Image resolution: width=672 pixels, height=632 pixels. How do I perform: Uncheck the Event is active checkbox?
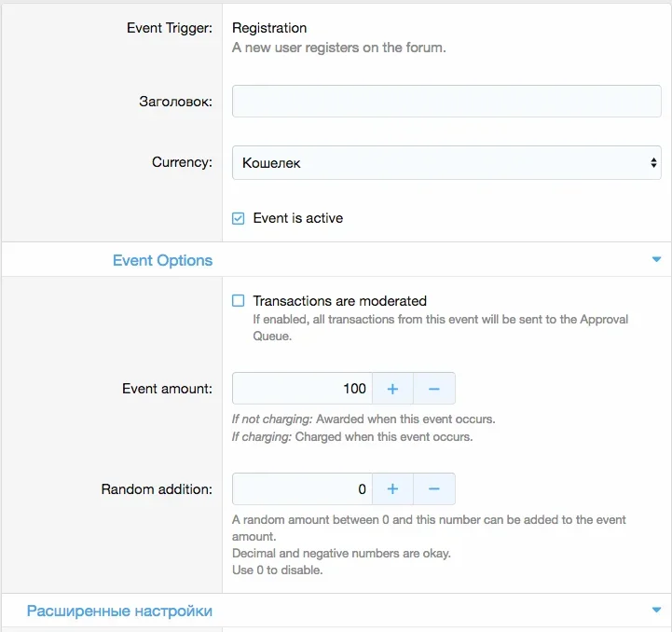pyautogui.click(x=239, y=218)
